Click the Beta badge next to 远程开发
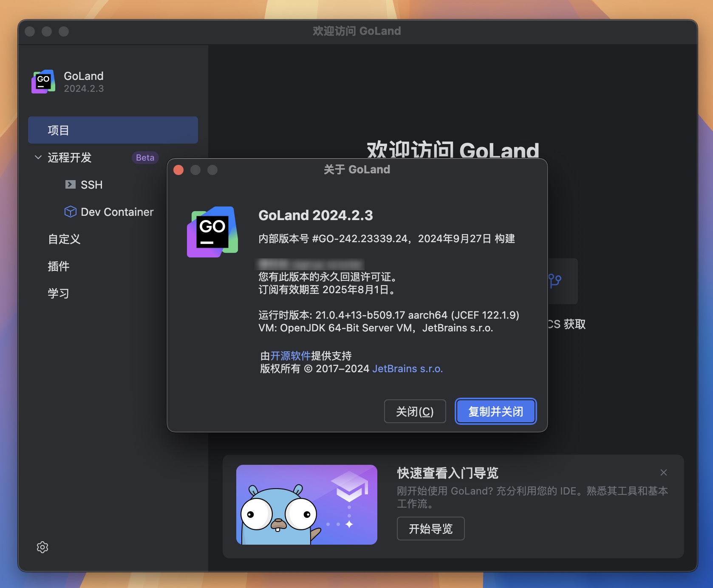 pyautogui.click(x=145, y=158)
